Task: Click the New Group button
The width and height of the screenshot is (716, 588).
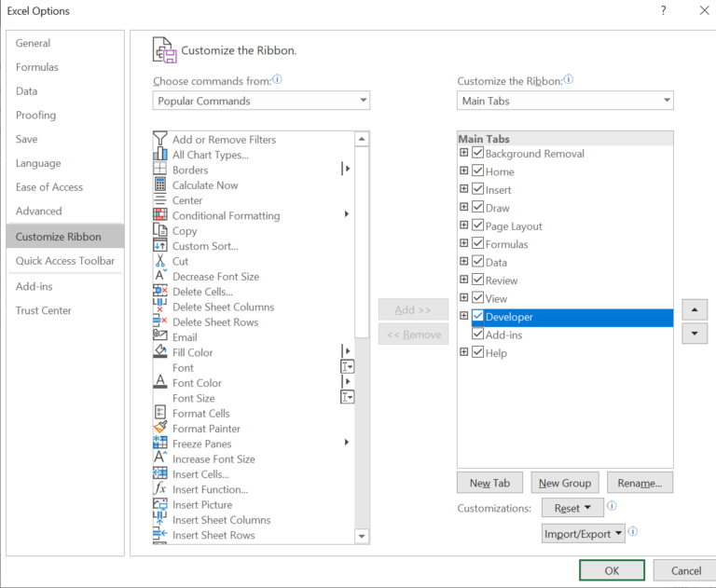Action: [565, 483]
